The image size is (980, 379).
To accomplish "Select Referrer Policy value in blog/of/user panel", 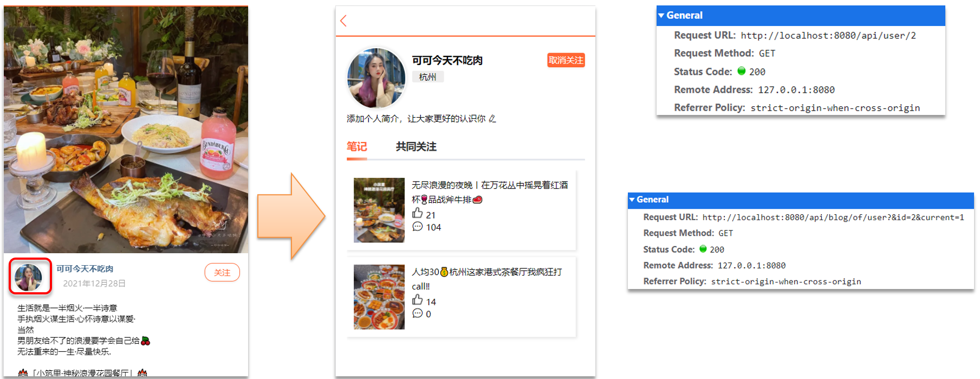I will (x=786, y=281).
